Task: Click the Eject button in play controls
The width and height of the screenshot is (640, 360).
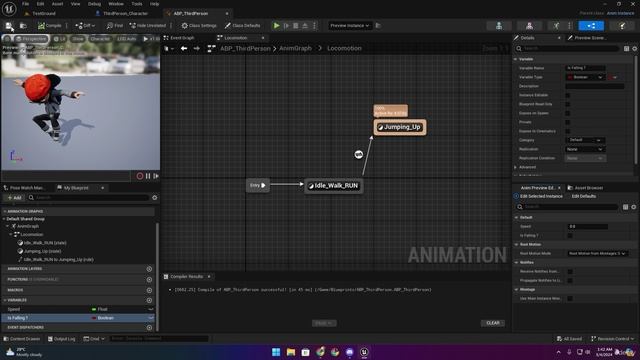Action: click(x=305, y=26)
